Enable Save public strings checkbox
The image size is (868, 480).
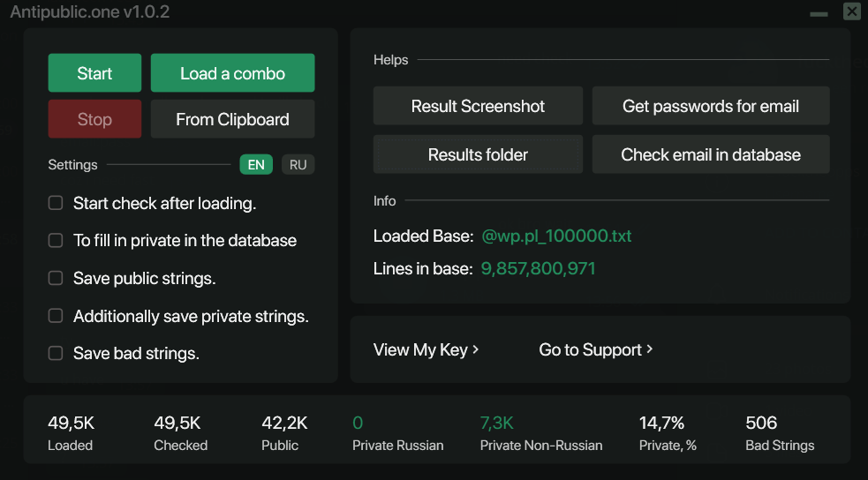point(56,278)
